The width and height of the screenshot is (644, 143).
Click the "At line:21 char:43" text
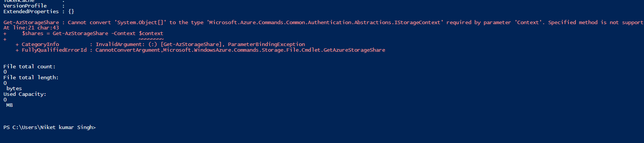coord(31,28)
